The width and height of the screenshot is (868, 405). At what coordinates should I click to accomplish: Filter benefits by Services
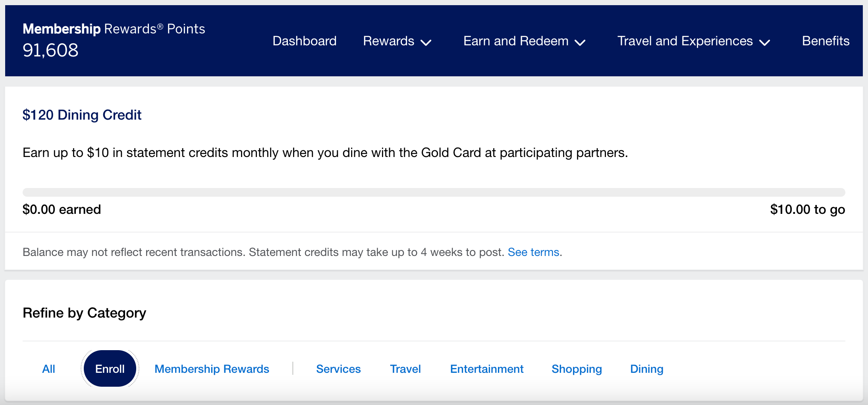click(338, 369)
